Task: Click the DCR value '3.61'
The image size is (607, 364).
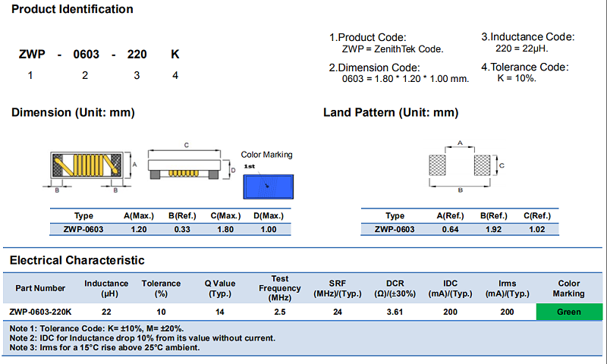Action: point(395,312)
